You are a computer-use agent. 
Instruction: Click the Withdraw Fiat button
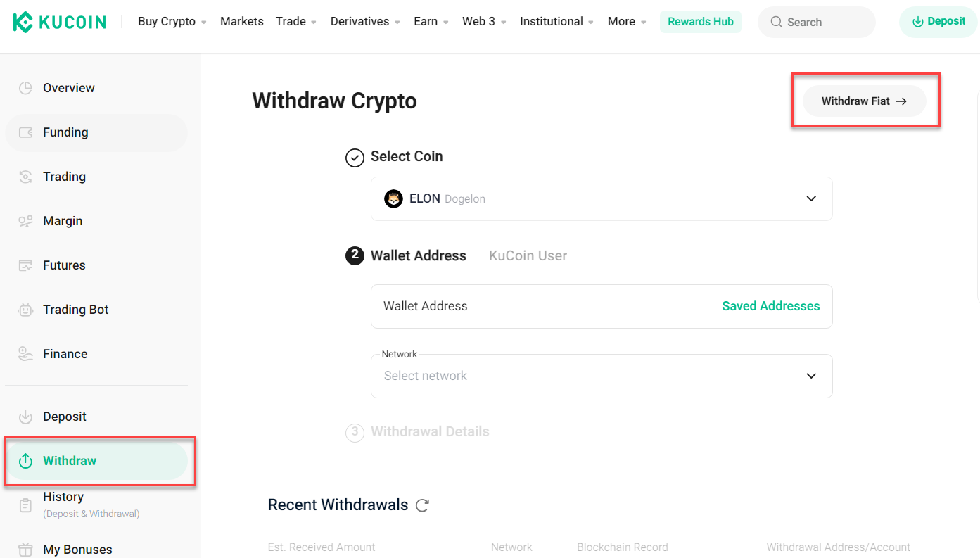click(865, 101)
